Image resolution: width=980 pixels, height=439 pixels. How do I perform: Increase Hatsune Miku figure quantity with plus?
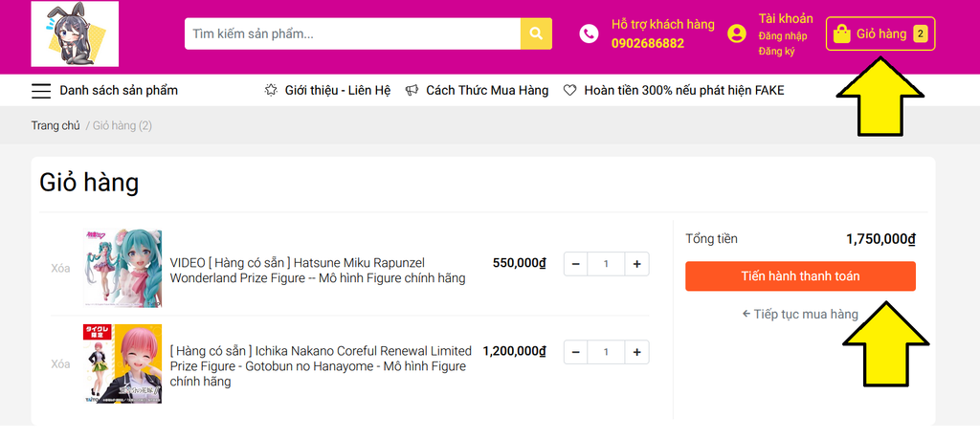(x=637, y=263)
